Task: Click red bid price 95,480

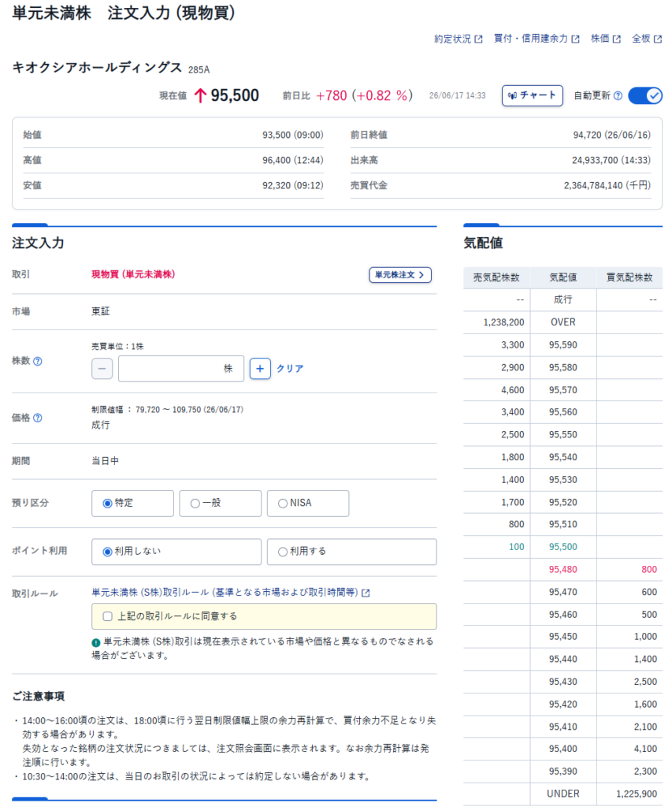Action: tap(563, 570)
